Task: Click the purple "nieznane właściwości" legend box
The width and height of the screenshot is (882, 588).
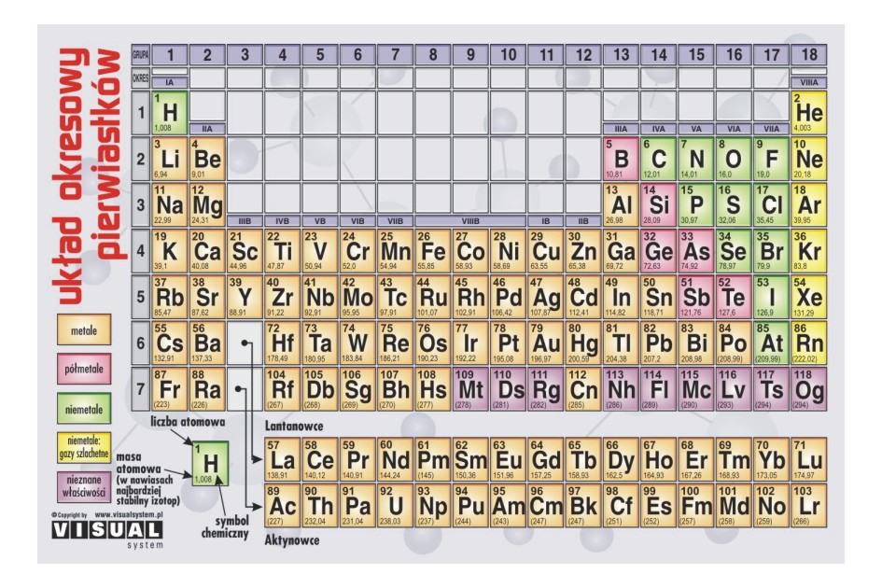Action: point(79,486)
